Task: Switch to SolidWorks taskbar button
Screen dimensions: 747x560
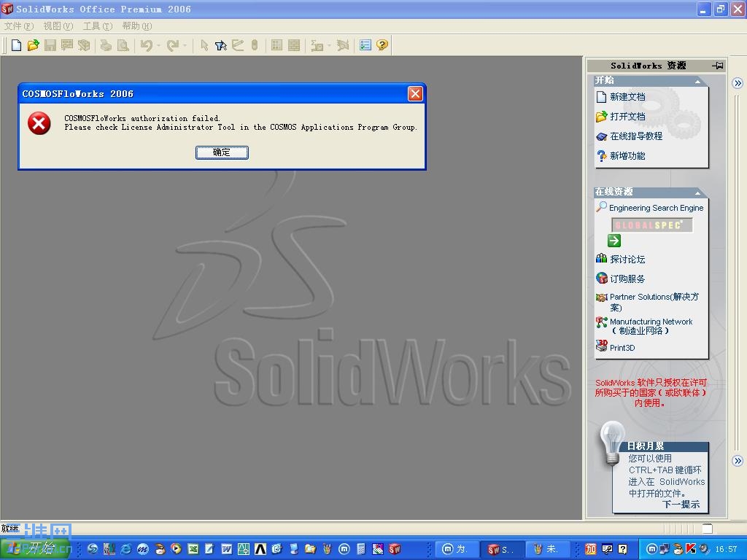Action: pos(502,549)
